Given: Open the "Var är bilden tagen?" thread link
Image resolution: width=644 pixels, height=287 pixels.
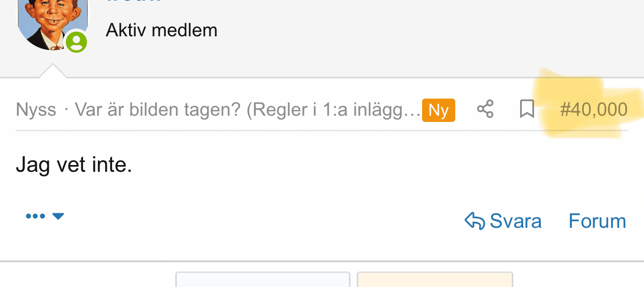Looking at the screenshot, I should click(247, 110).
